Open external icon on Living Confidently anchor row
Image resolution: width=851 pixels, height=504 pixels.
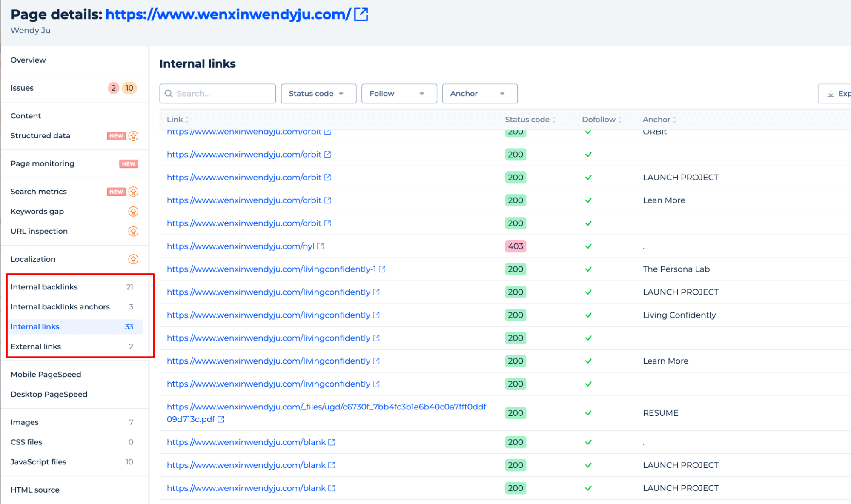[x=376, y=315]
